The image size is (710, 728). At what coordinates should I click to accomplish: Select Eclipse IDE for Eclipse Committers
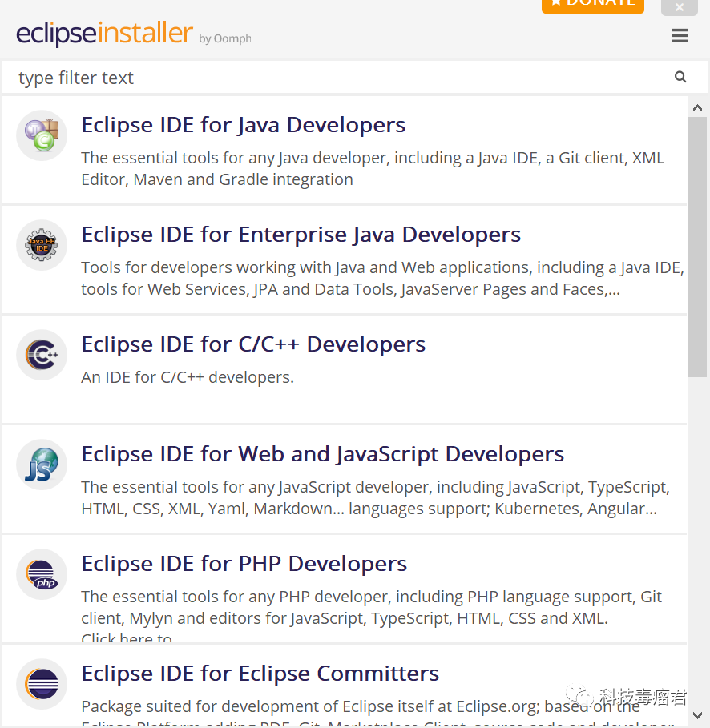(x=345, y=685)
